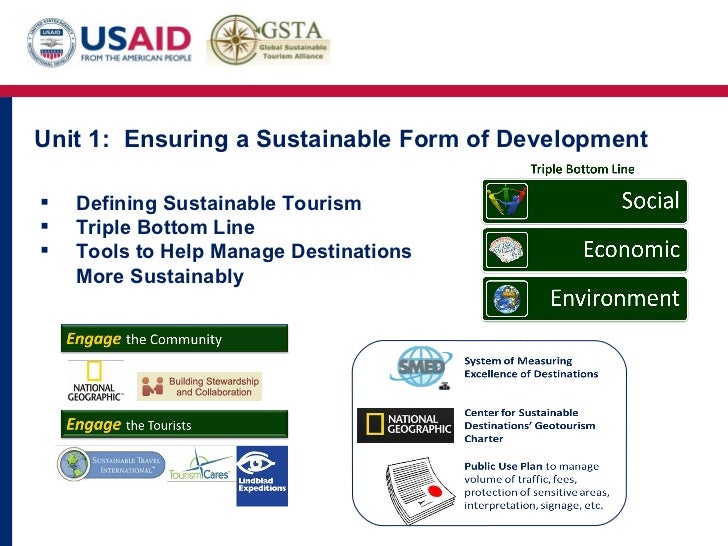This screenshot has height=546, width=728.
Task: Click the SMED globe logo
Action: (421, 368)
